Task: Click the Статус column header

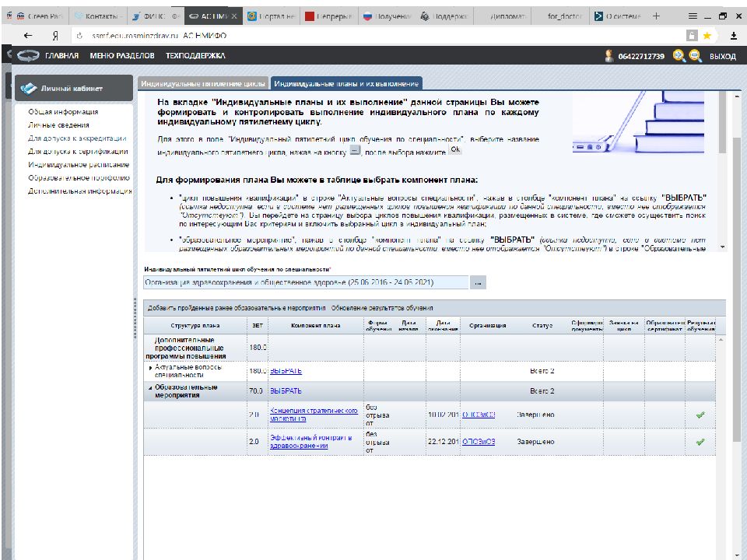Action: (542, 326)
